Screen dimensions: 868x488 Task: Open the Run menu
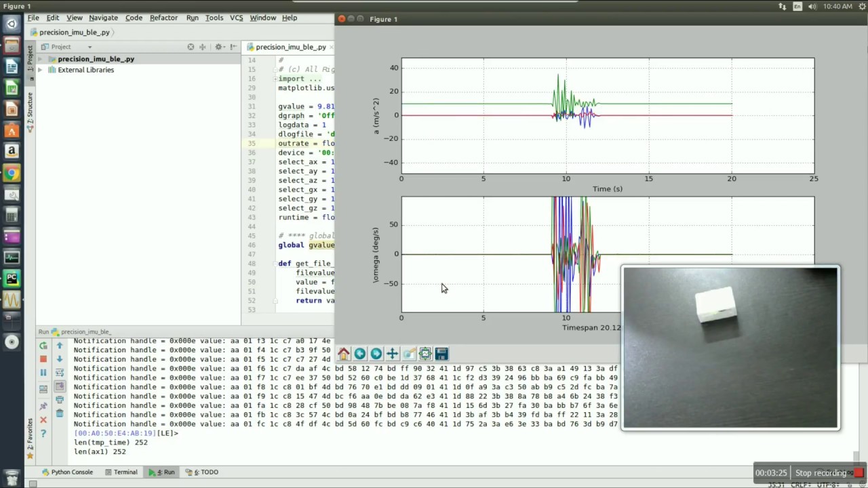pos(193,18)
